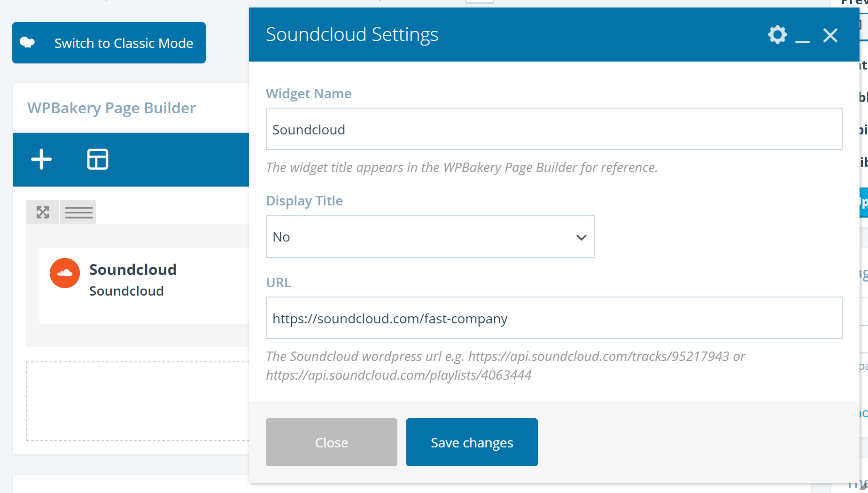Image resolution: width=868 pixels, height=493 pixels.
Task: Toggle the row layout lines handle
Action: click(x=78, y=212)
